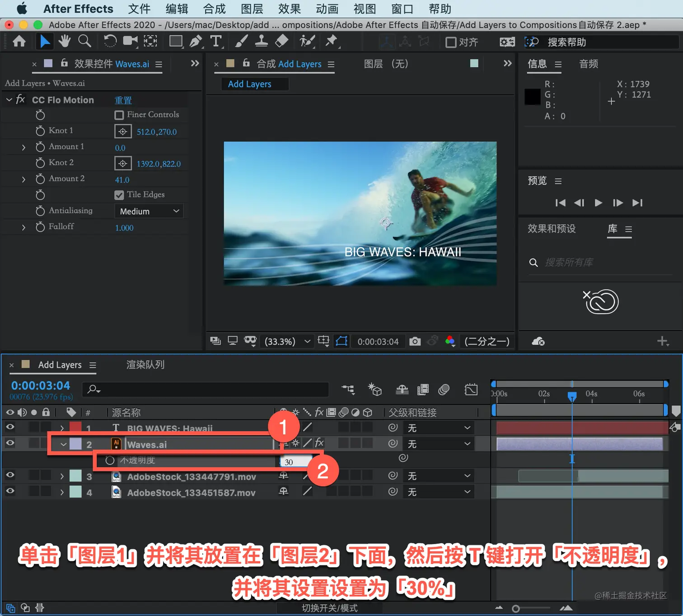This screenshot has width=683, height=616.
Task: Click the 切换开关/模式 button
Action: point(330,608)
